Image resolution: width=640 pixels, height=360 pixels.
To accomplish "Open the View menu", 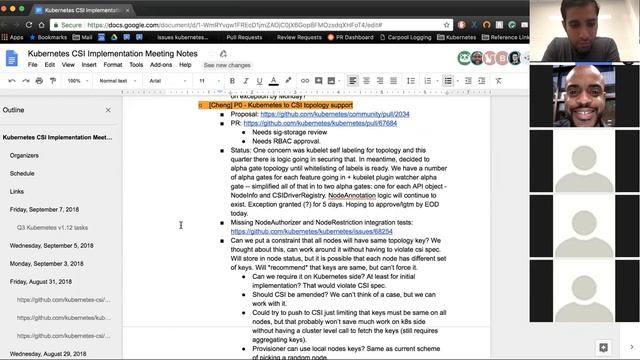I will coord(68,65).
